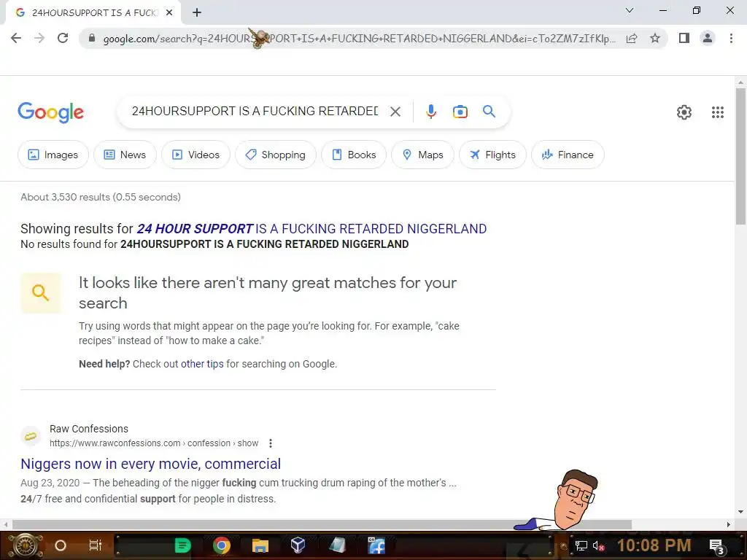
Task: Open the Google apps grid
Action: (718, 112)
